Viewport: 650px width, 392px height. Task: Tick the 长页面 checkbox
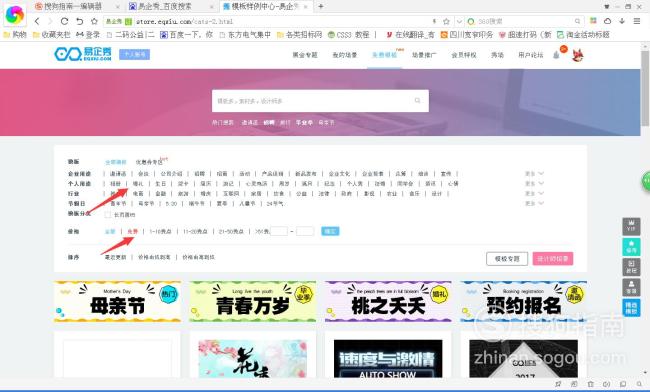pyautogui.click(x=108, y=215)
